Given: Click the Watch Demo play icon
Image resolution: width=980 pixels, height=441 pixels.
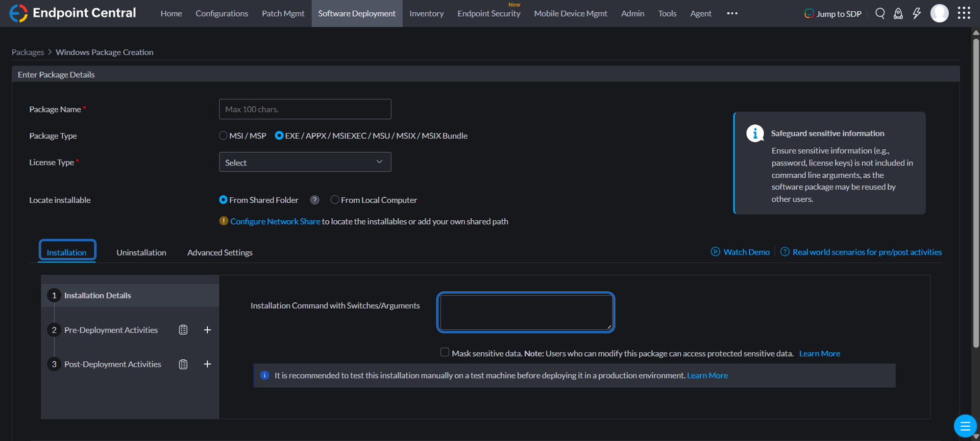Looking at the screenshot, I should 715,252.
